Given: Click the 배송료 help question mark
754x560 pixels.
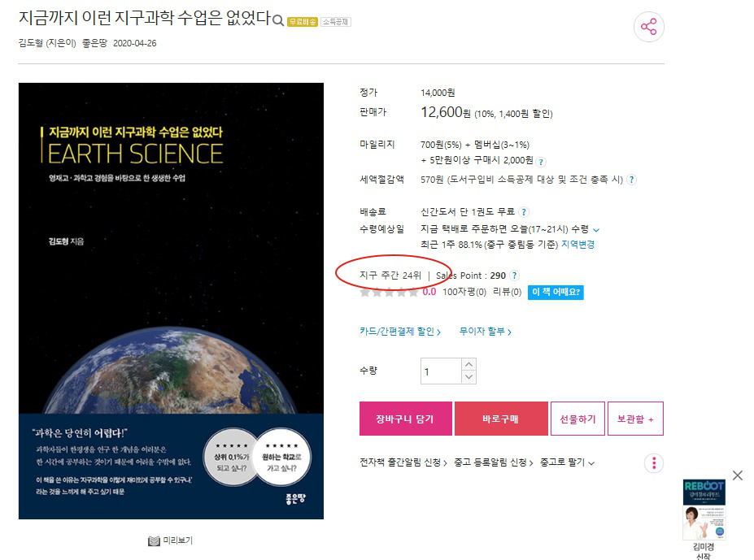Looking at the screenshot, I should tap(524, 212).
